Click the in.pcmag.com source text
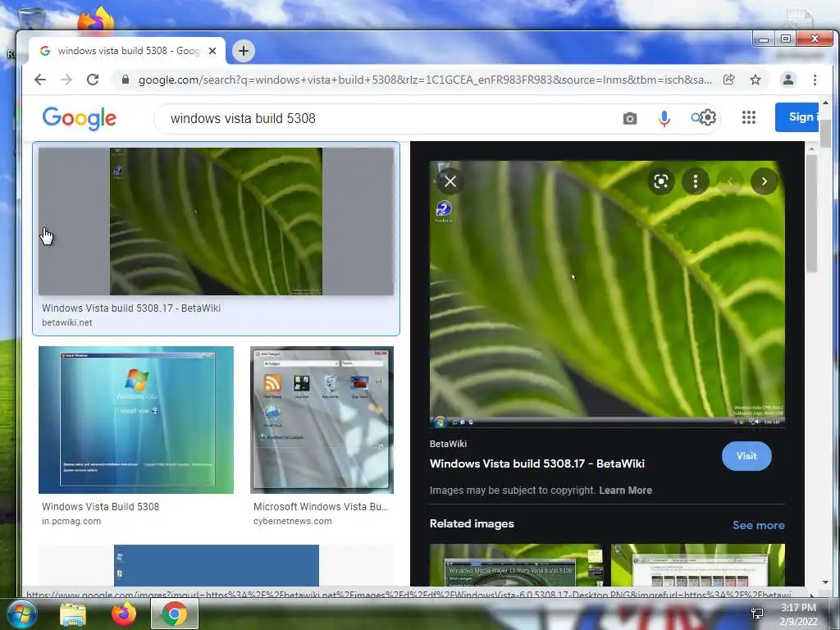Viewport: 840px width, 630px height. 71,521
